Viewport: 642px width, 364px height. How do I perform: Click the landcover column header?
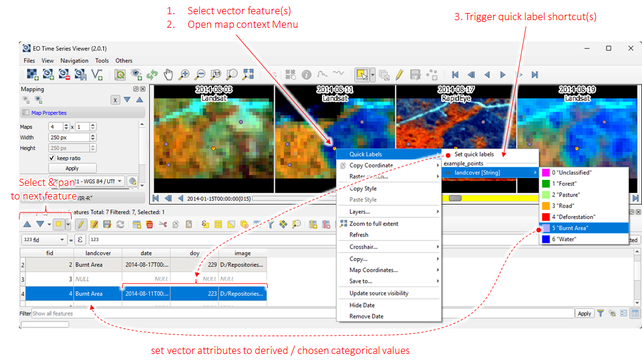click(x=98, y=253)
